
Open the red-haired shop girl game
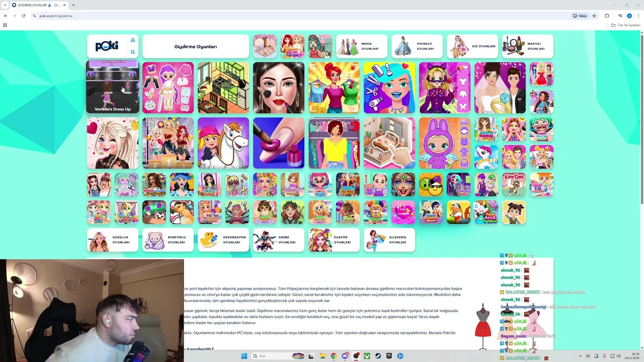(x=334, y=88)
